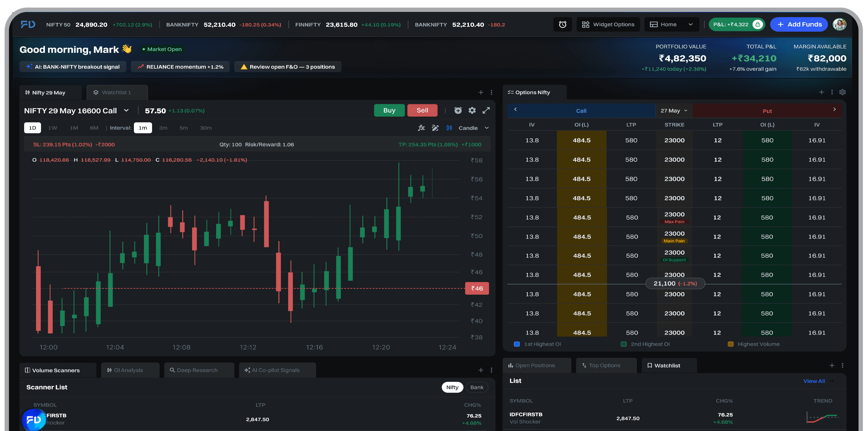Select the drawing tools pencil icon
The image size is (868, 431).
point(435,128)
